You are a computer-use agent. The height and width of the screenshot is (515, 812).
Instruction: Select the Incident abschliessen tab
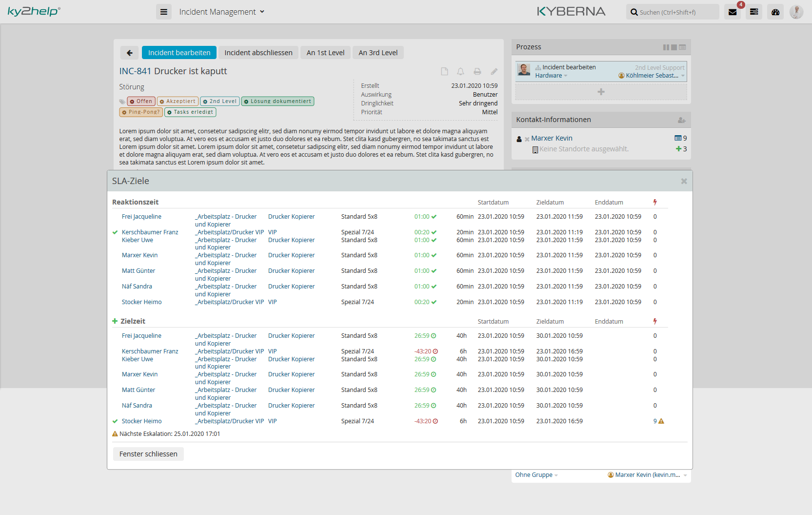coord(258,52)
